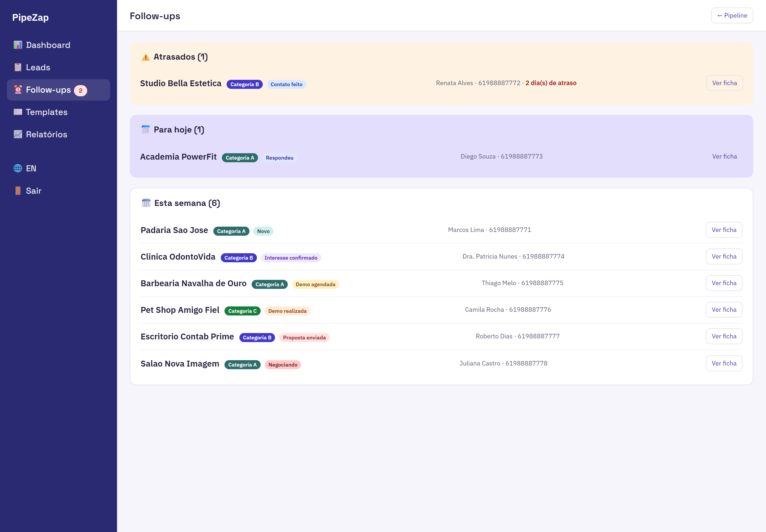Click the globe language icon
The image size is (766, 532).
(x=18, y=168)
